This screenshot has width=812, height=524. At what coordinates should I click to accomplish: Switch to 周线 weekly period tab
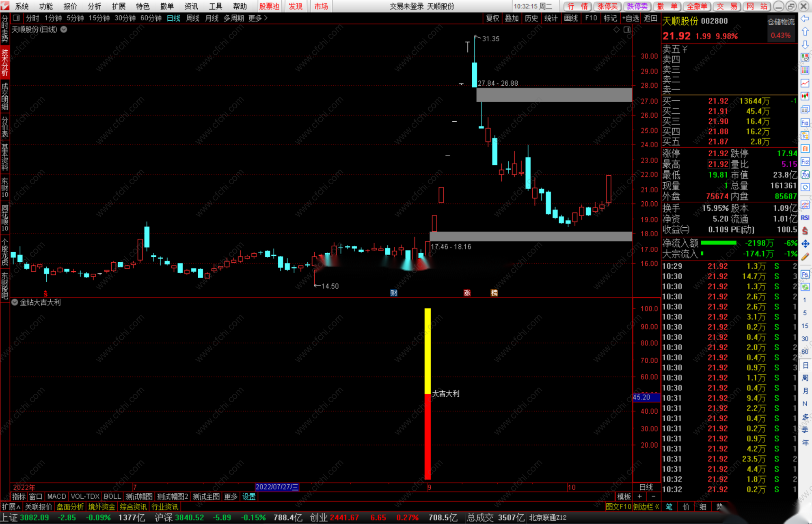click(x=192, y=18)
